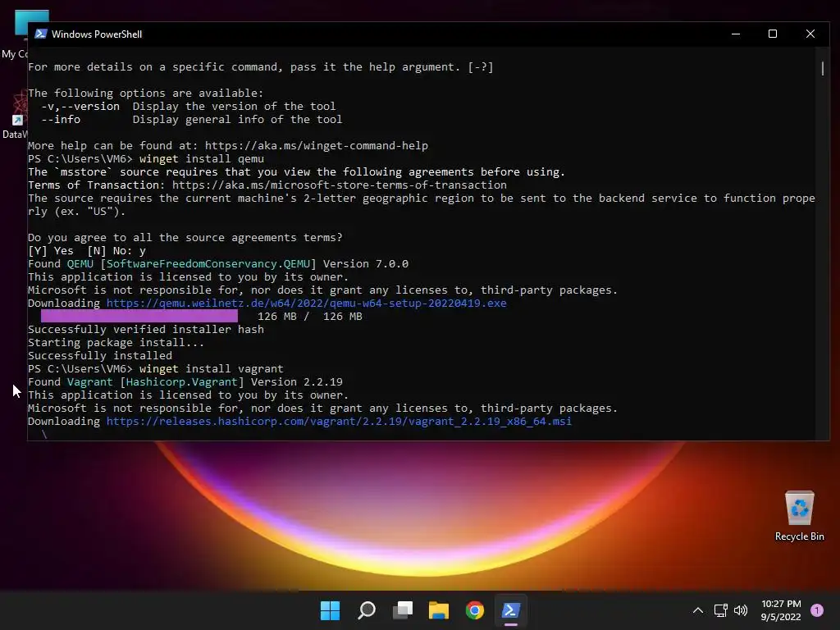Close the Windows PowerShell window
840x630 pixels.
pos(810,34)
